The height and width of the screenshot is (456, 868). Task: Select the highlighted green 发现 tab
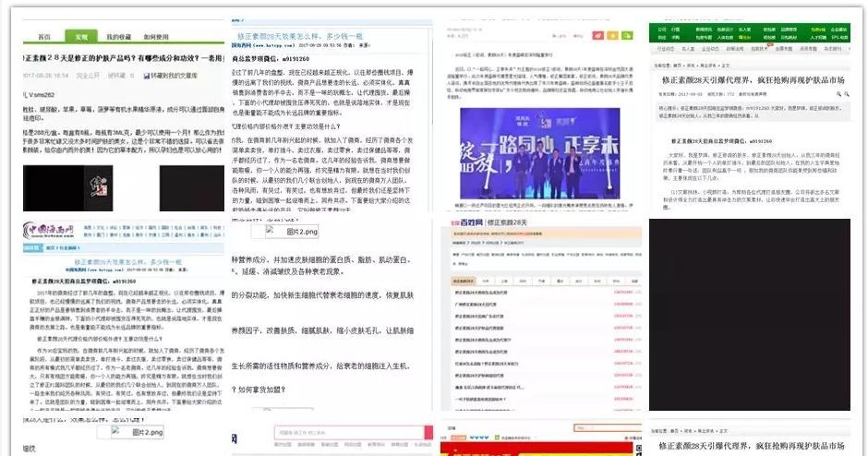pyautogui.click(x=81, y=37)
